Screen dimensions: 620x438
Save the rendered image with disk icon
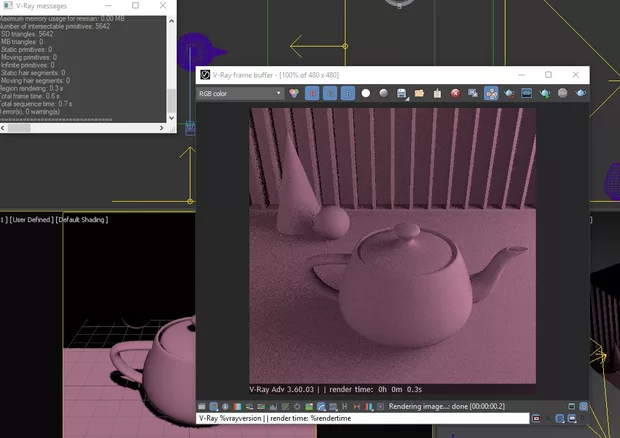[x=402, y=93]
